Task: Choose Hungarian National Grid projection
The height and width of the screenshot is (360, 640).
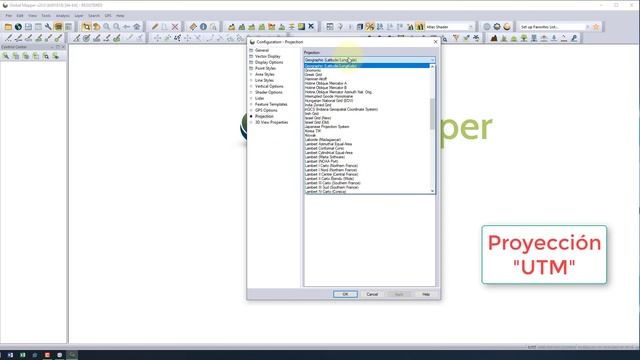Action: [329, 101]
